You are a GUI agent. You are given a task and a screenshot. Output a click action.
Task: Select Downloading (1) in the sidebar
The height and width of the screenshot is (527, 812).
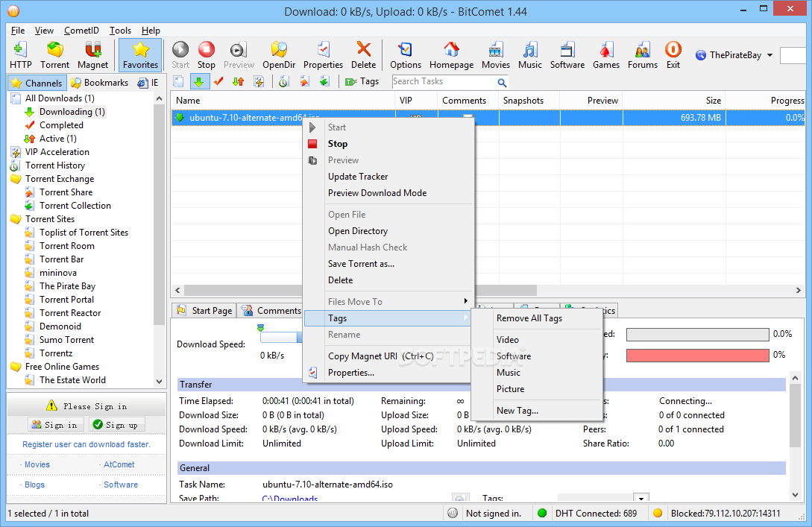click(72, 112)
